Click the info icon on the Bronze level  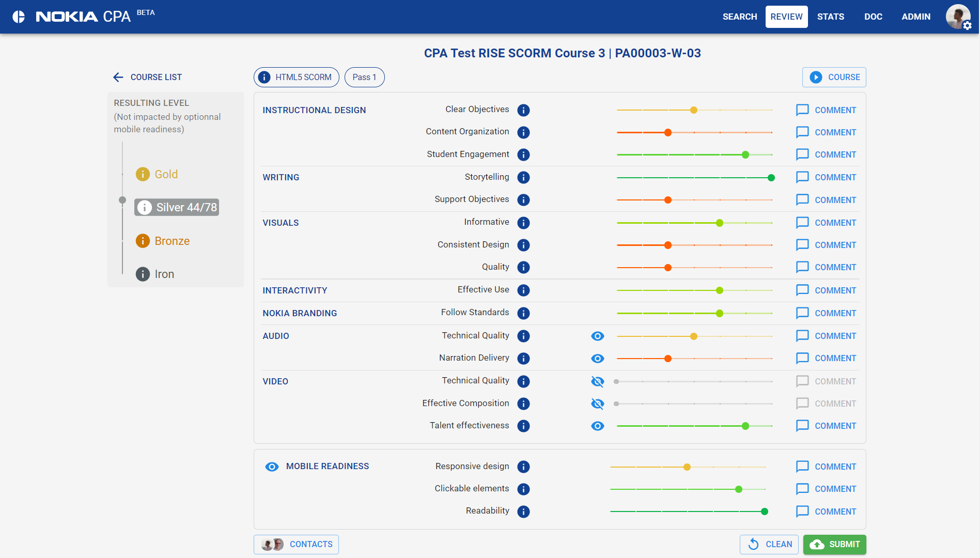(143, 241)
